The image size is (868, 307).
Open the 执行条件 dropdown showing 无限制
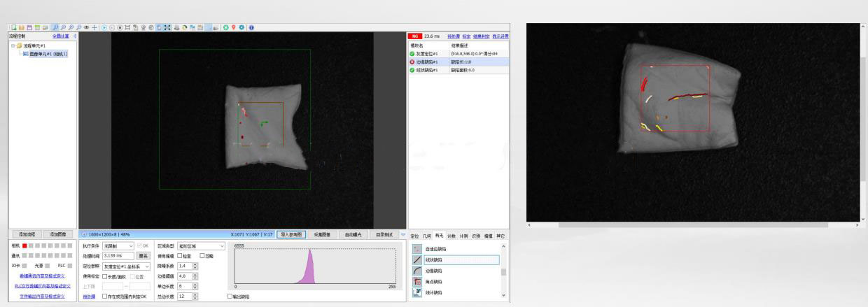click(x=118, y=246)
